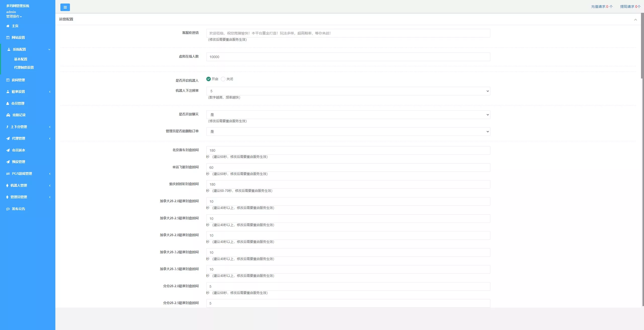
Task: Click the flask icon beside 赔率设置
Action: (8, 92)
